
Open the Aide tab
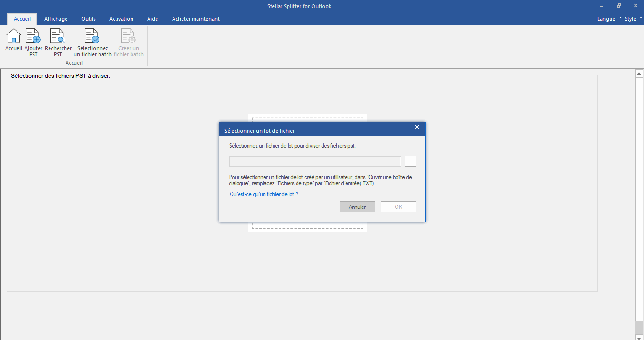coord(152,19)
